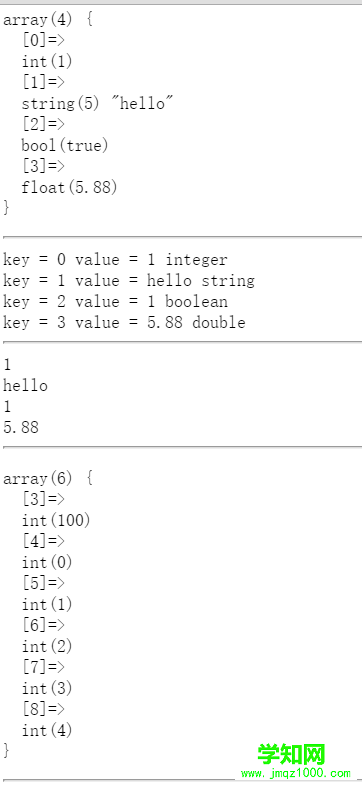Viewport: 362px width, 785px height.
Task: Click the float(5.88) value
Action: (x=69, y=188)
